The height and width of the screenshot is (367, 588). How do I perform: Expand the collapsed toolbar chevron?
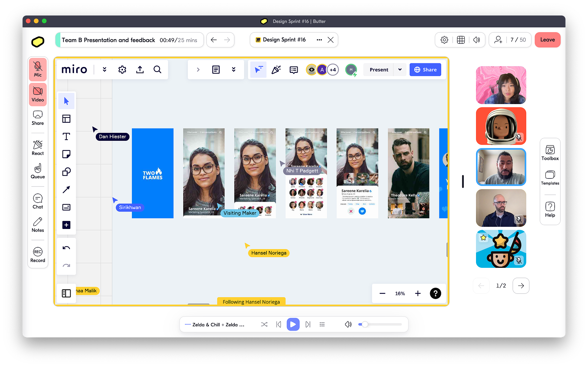tap(198, 69)
